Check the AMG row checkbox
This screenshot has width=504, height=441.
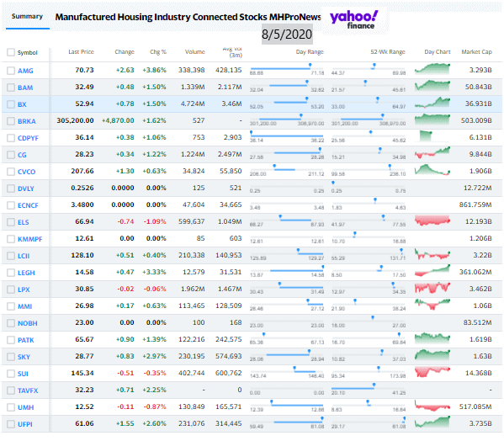(11, 71)
